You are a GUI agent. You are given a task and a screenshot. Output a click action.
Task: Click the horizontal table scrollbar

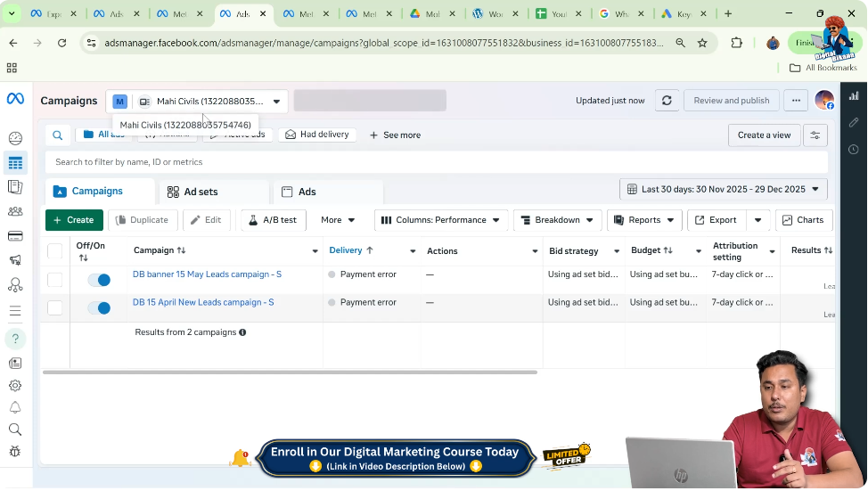pos(290,372)
